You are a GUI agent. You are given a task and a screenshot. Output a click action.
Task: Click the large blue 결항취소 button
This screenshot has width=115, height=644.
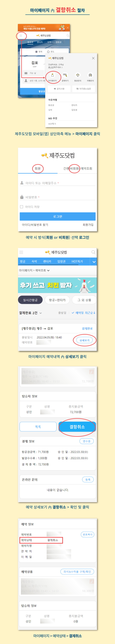pyautogui.click(x=77, y=427)
